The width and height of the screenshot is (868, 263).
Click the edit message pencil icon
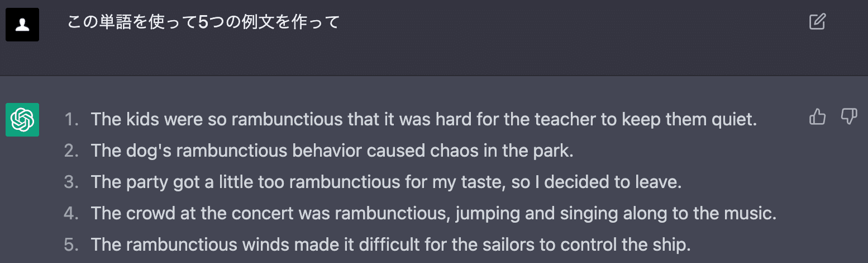point(817,22)
